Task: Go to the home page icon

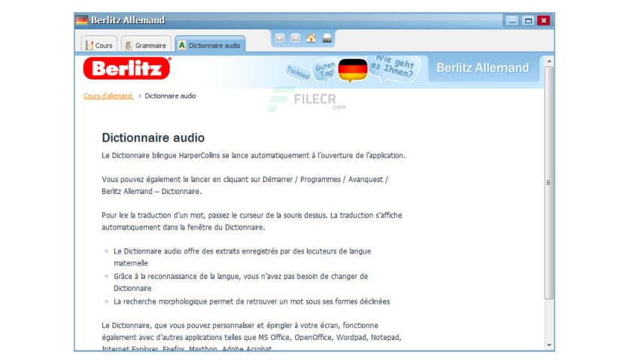Action: pos(311,38)
